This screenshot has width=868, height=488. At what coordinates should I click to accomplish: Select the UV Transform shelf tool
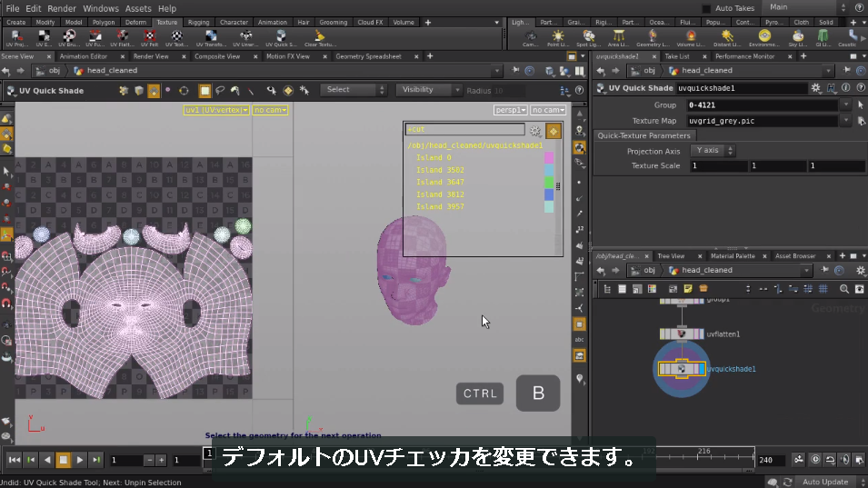pos(211,37)
